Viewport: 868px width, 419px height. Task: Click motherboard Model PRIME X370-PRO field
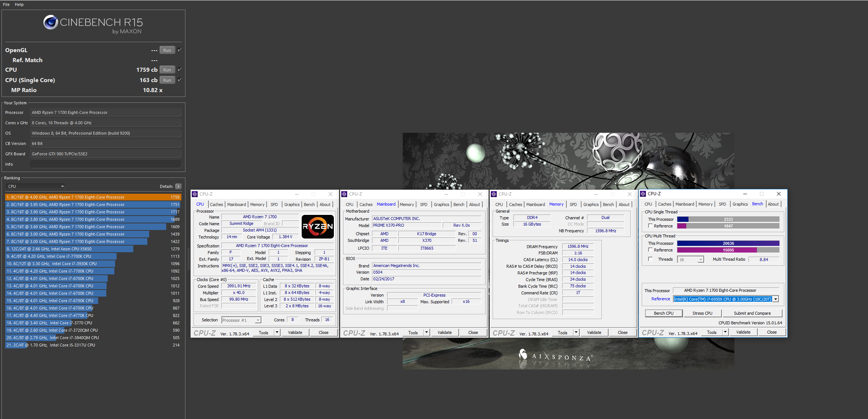click(x=407, y=225)
